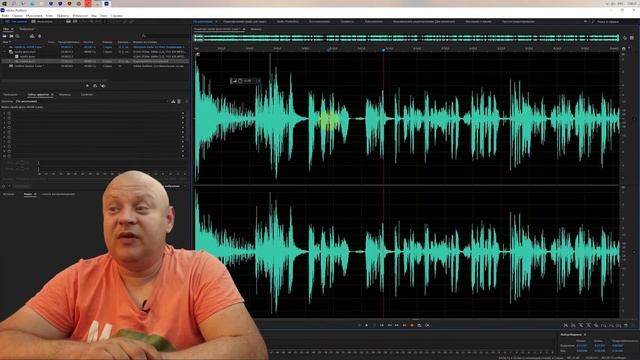Click the open file icon in Files panel
This screenshot has height=360, width=640.
coord(5,36)
